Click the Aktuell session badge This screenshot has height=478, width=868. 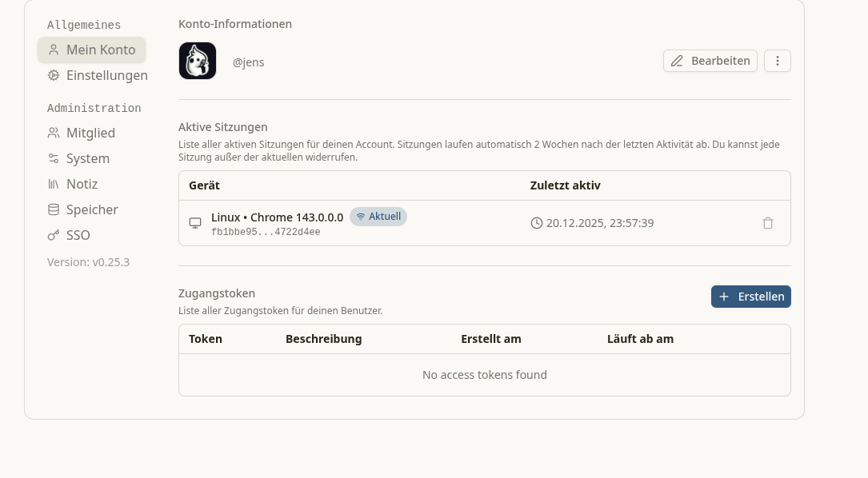[x=378, y=217]
